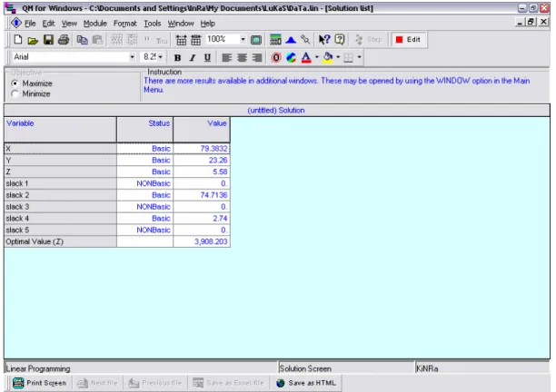Select the Y value cell 23.26
The image size is (556, 392).
202,161
